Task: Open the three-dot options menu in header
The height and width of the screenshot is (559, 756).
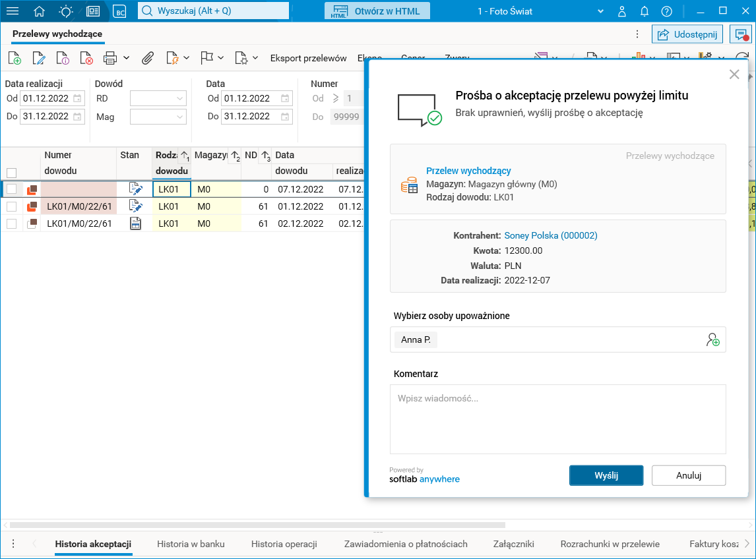Action: 637,34
